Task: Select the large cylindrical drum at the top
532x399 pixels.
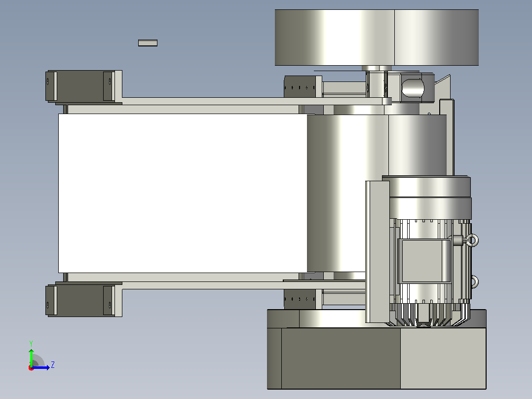Action: point(377,38)
